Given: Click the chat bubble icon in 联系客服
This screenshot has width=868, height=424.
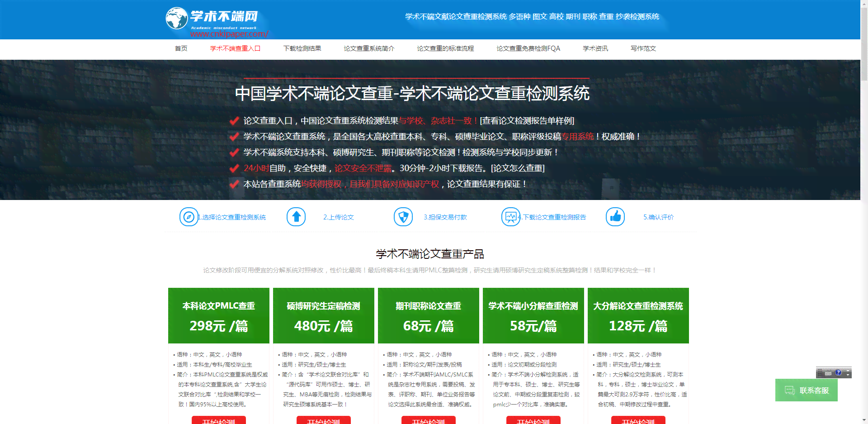Looking at the screenshot, I should [789, 390].
